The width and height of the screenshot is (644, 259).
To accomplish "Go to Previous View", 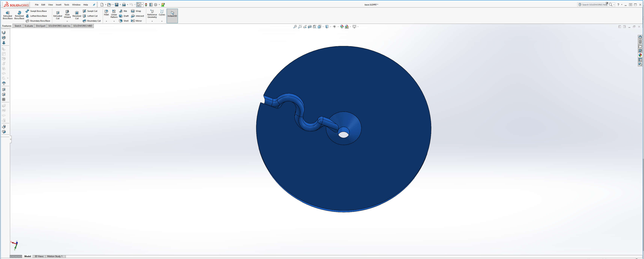I will 305,27.
